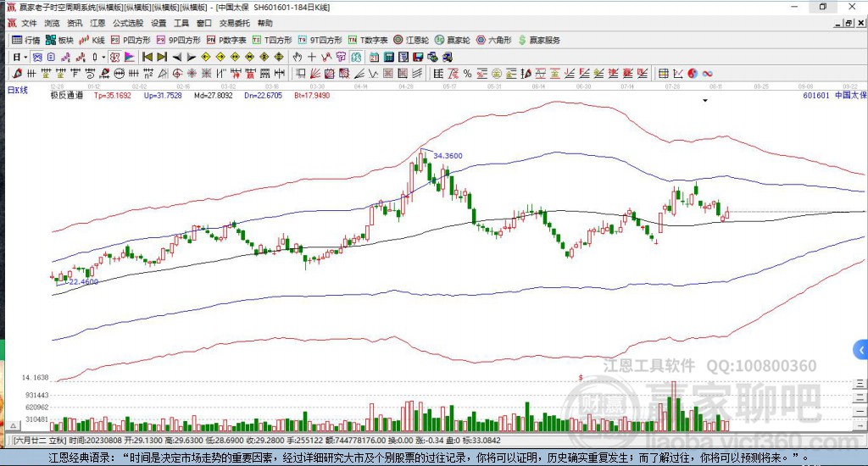Expand the blue side panel chevron
Viewport: 868px width, 466px height.
click(x=860, y=350)
